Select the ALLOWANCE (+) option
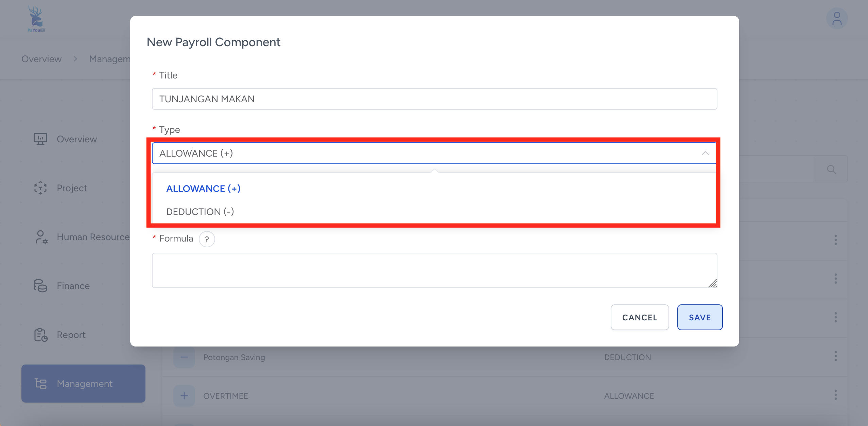Image resolution: width=868 pixels, height=426 pixels. pyautogui.click(x=203, y=189)
